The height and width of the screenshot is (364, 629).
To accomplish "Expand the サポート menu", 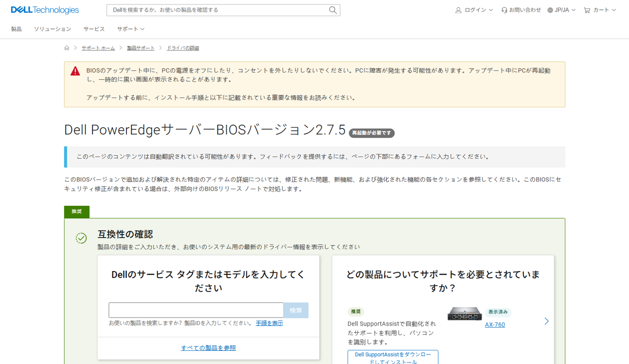I will tap(130, 29).
